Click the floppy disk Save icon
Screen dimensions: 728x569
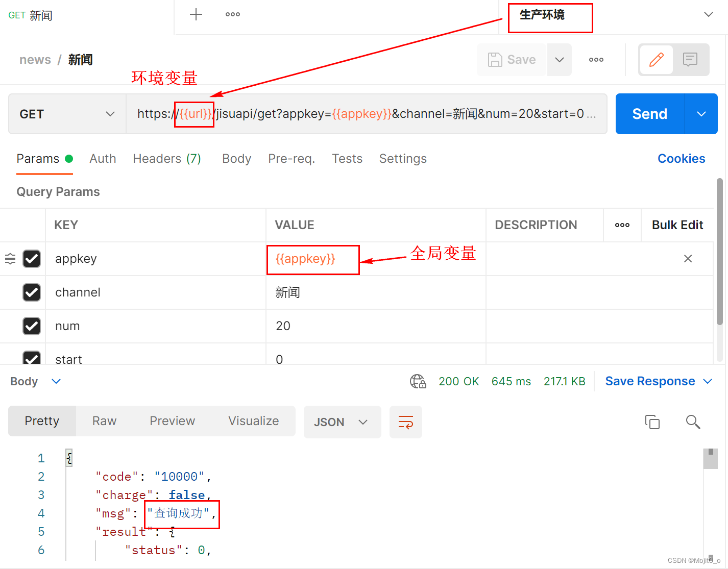click(495, 60)
